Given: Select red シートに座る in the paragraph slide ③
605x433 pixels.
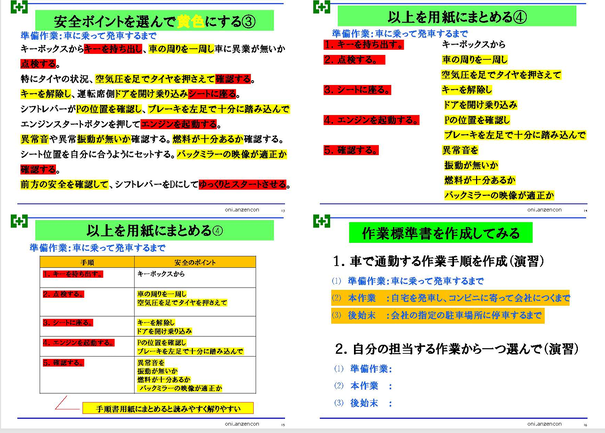Looking at the screenshot, I should click(212, 94).
